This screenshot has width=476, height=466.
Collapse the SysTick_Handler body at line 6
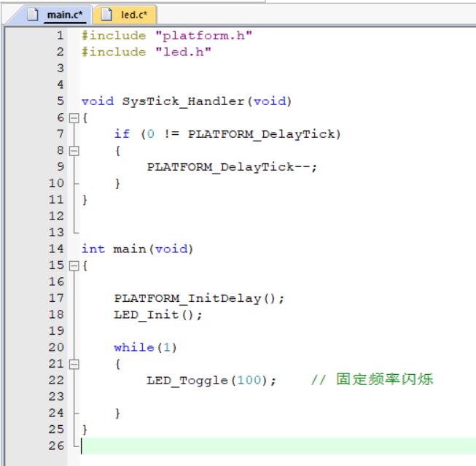pos(74,118)
